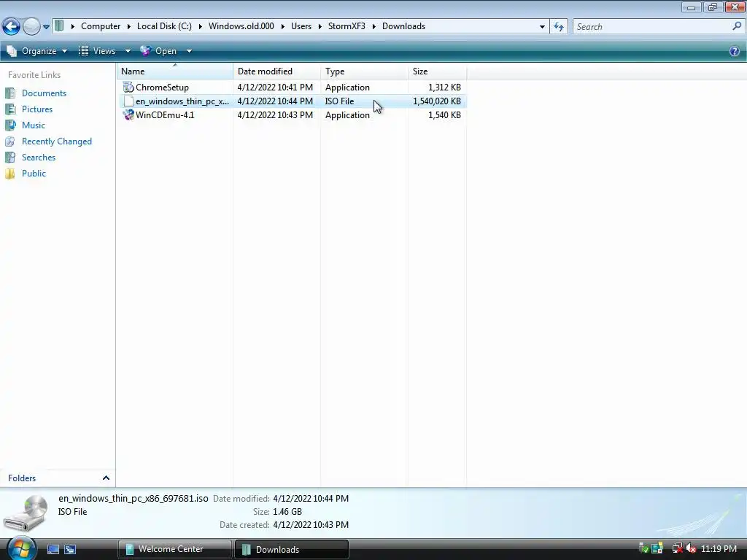
Task: Open the Organize menu
Action: [37, 51]
